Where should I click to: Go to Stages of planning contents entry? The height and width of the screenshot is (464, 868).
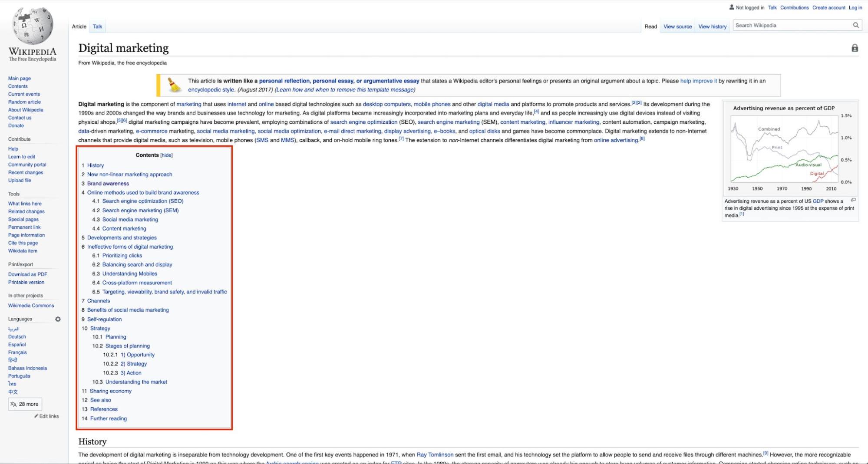[127, 346]
